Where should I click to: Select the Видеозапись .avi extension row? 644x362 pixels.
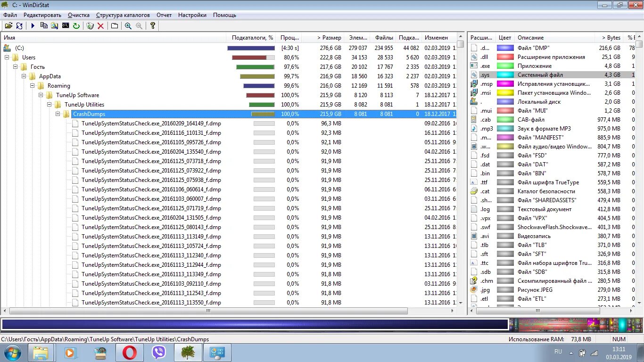pos(552,236)
